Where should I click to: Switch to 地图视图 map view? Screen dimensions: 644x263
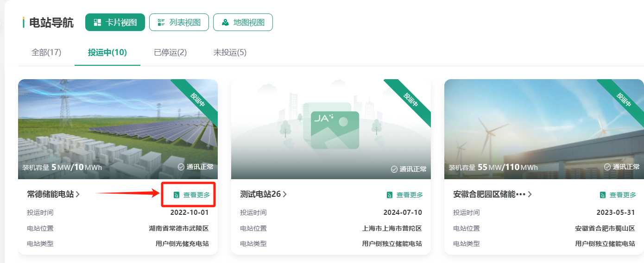(243, 23)
